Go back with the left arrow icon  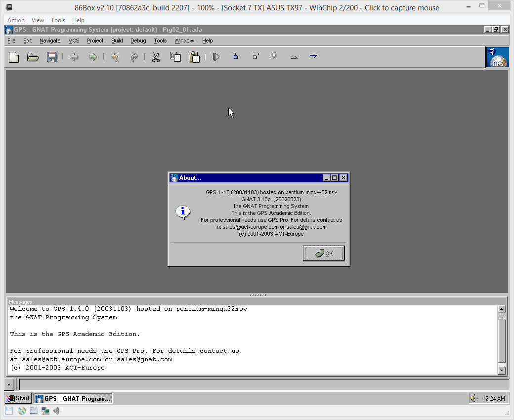pos(74,57)
